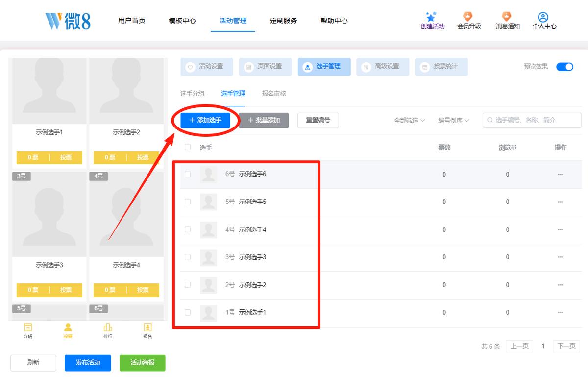Image resolution: width=588 pixels, height=381 pixels.
Task: Click the 创建活动 star icon
Action: pyautogui.click(x=432, y=17)
